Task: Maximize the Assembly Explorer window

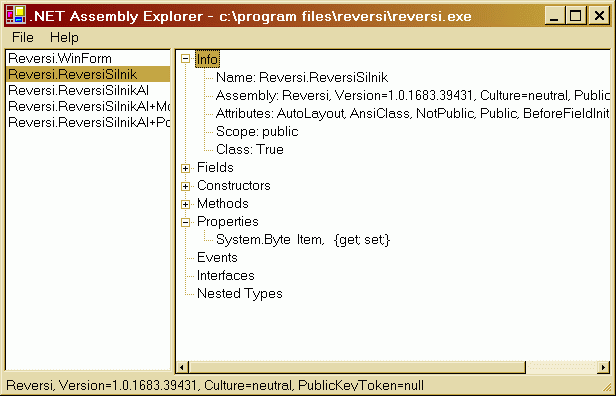Action: tap(576, 16)
